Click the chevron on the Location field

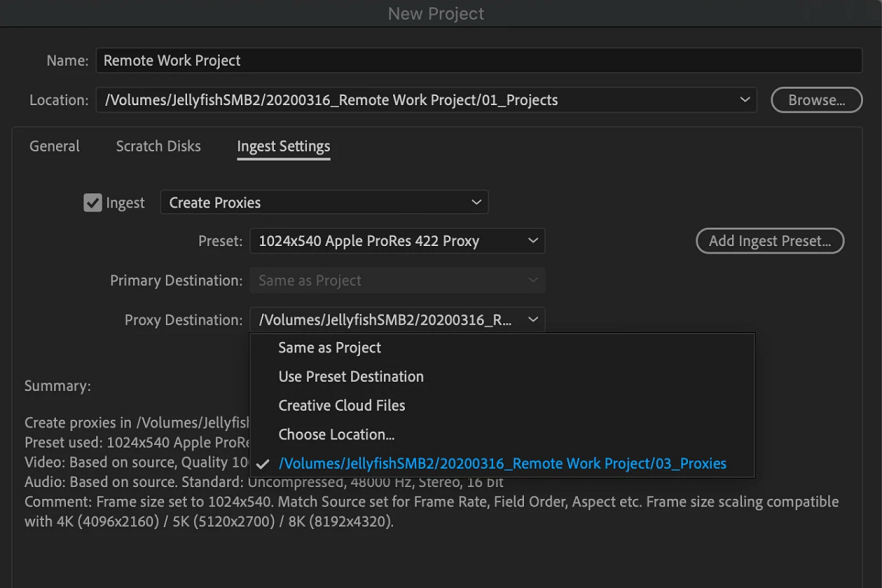pos(744,100)
